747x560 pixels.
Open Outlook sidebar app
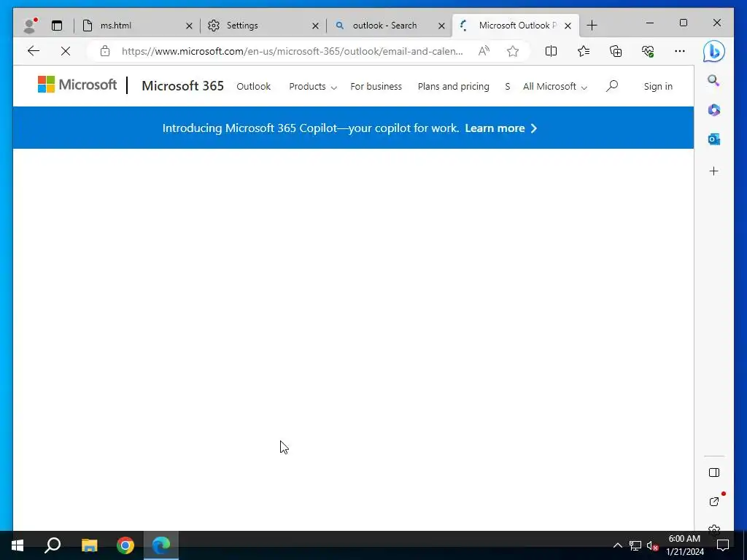(x=713, y=139)
